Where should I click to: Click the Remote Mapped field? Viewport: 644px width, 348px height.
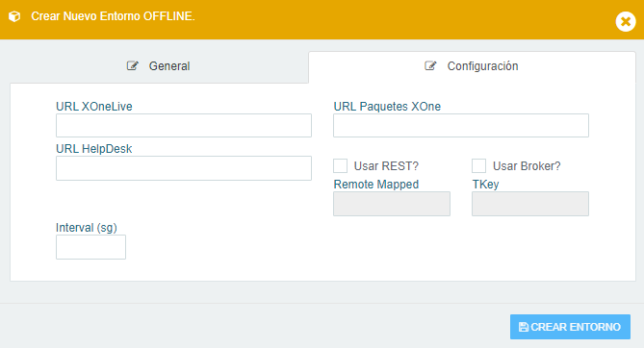392,204
